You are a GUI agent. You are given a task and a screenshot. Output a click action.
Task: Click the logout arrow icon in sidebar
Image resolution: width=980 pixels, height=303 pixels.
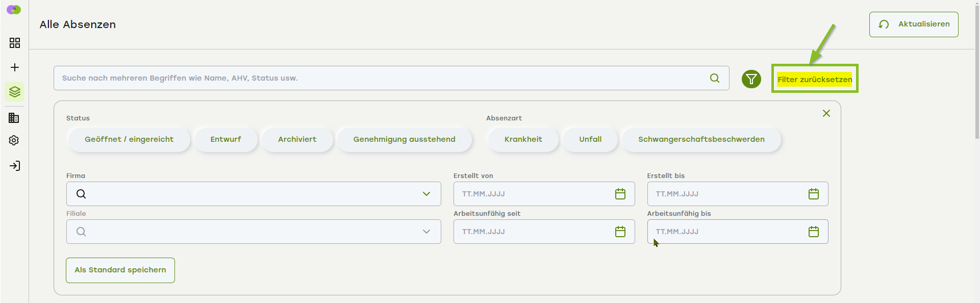(15, 166)
